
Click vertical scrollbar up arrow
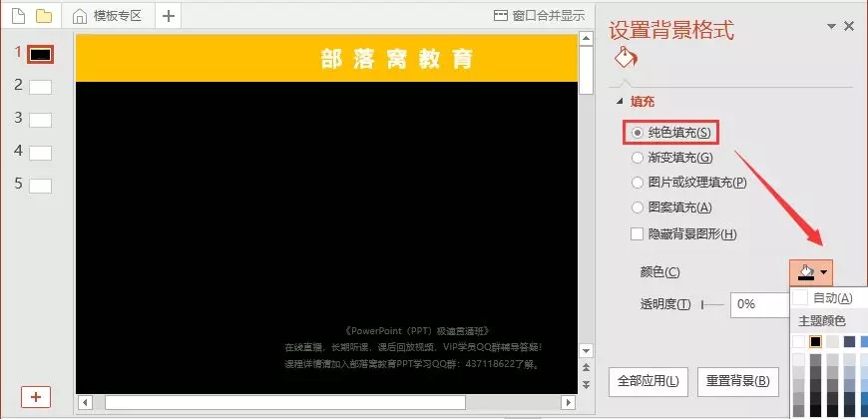tap(586, 38)
